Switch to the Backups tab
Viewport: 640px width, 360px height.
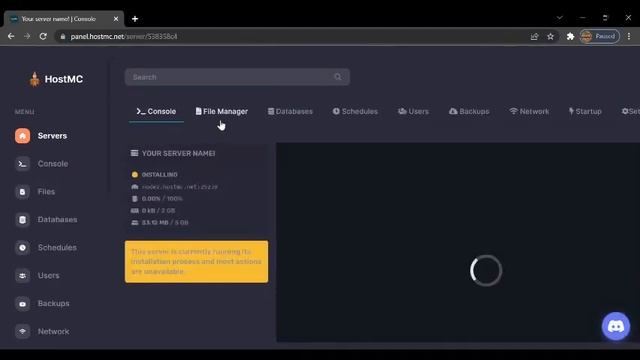pos(469,111)
